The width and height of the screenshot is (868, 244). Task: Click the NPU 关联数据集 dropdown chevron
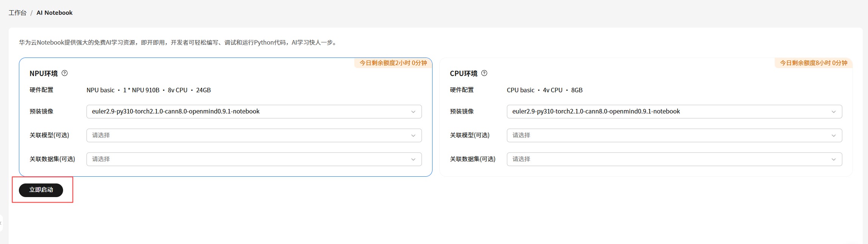413,159
